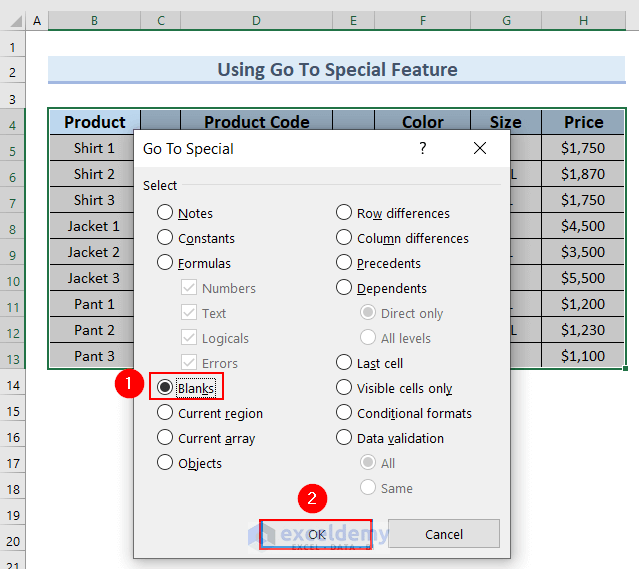The height and width of the screenshot is (569, 639).
Task: Click the Shirt 3 cell
Action: coord(94,200)
